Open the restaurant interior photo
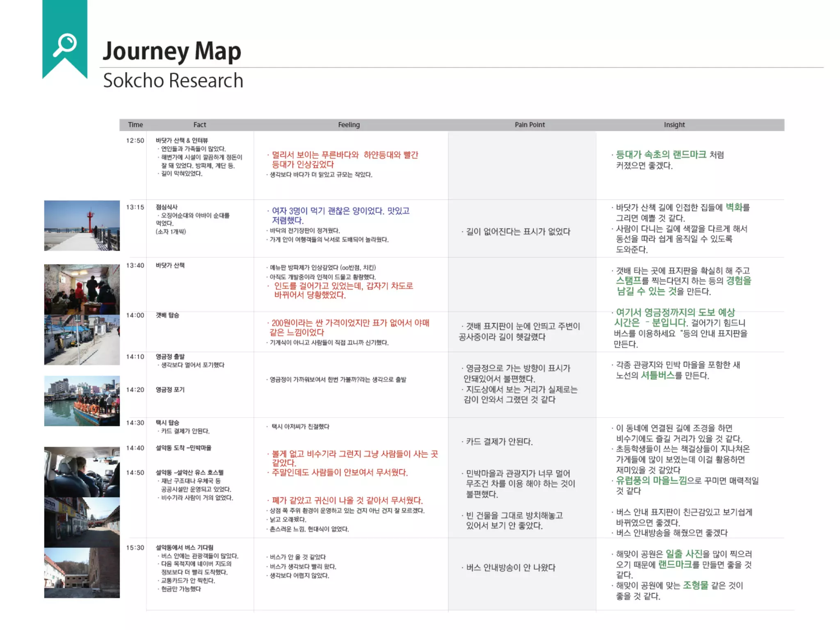 (x=82, y=289)
